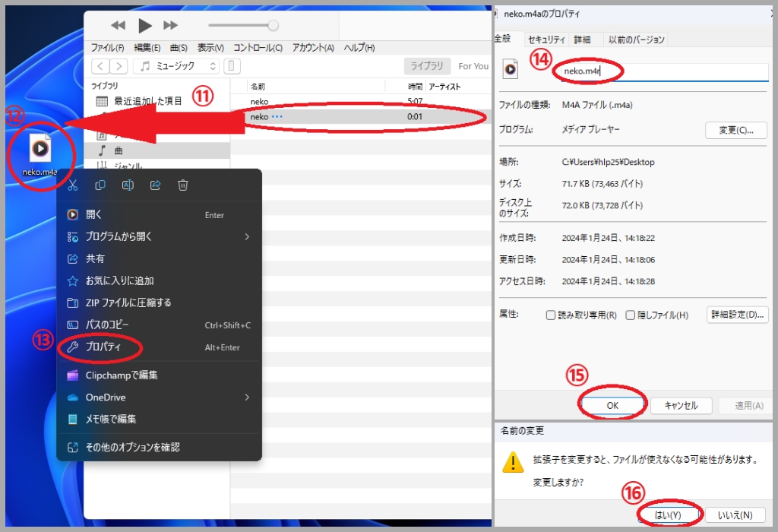Select 曲 in the iTunes library sidebar
The width and height of the screenshot is (778, 532).
pyautogui.click(x=119, y=150)
